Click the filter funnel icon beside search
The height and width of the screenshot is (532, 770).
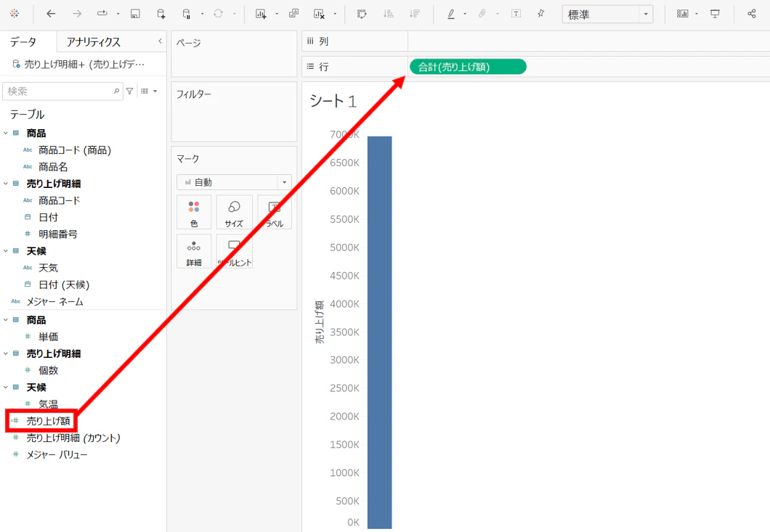click(129, 91)
